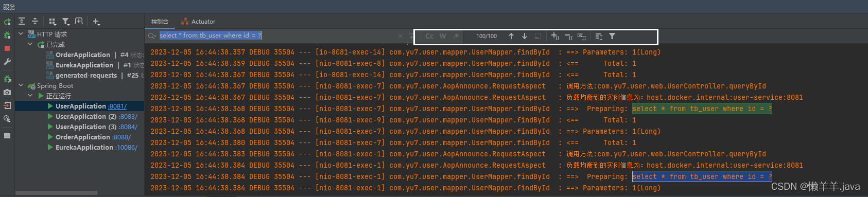Viewport: 868px width, 197px height.
Task: Click the multiline lines icon in search bar
Action: coord(599,37)
